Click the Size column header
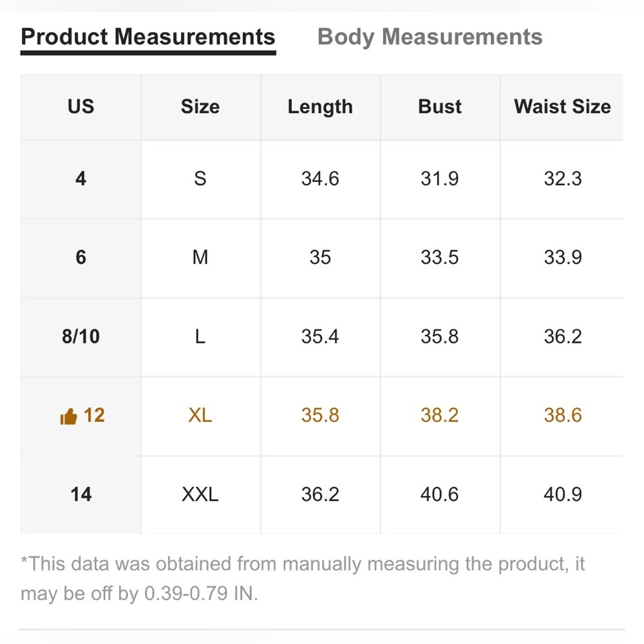Image resolution: width=644 pixels, height=644 pixels. point(200,107)
